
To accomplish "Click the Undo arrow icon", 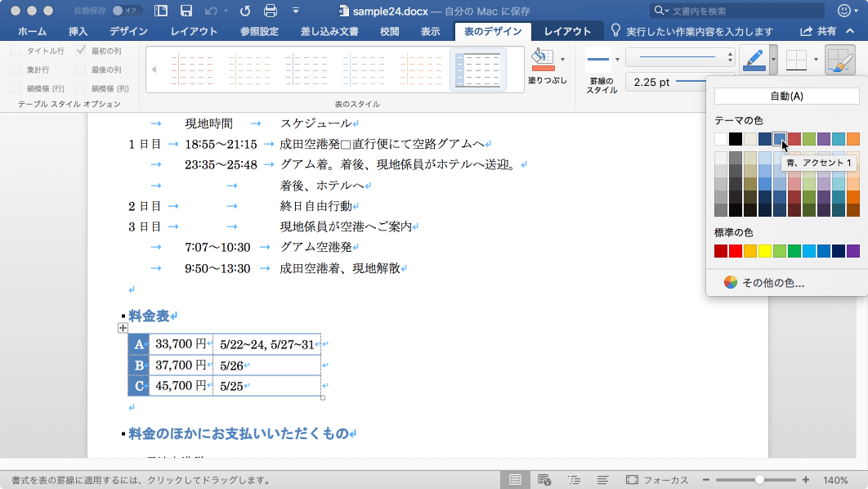I will 211,11.
